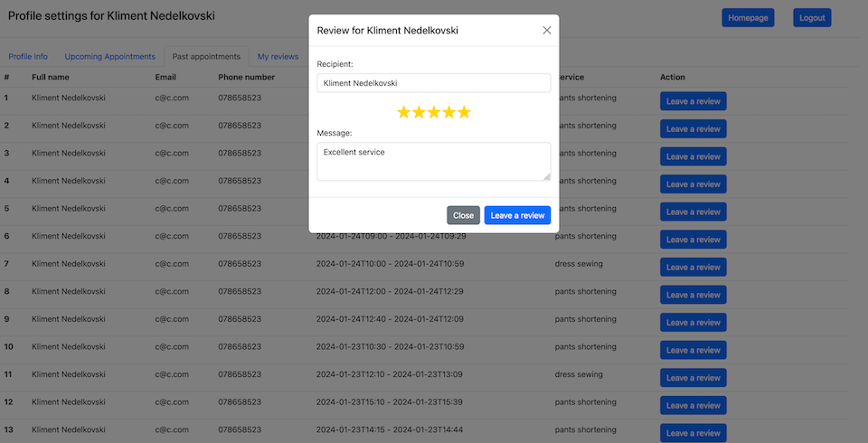
Task: Switch to the Profile Info tab
Action: click(28, 56)
